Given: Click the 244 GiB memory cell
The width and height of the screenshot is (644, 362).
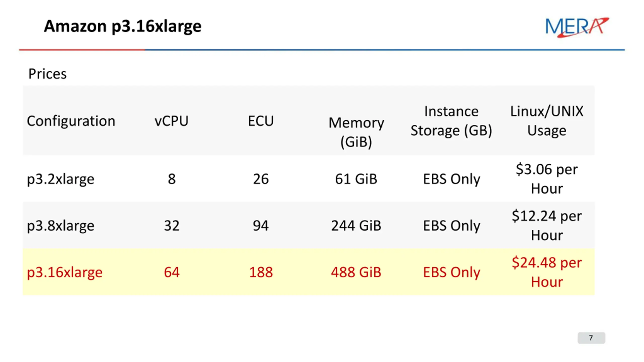Looking at the screenshot, I should (x=356, y=225).
